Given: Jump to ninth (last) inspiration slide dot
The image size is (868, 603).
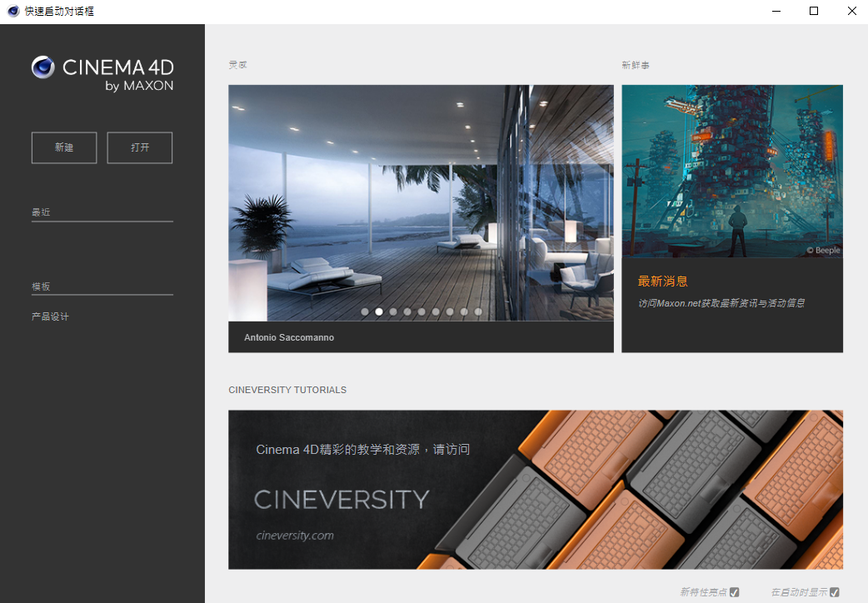Looking at the screenshot, I should pyautogui.click(x=478, y=311).
